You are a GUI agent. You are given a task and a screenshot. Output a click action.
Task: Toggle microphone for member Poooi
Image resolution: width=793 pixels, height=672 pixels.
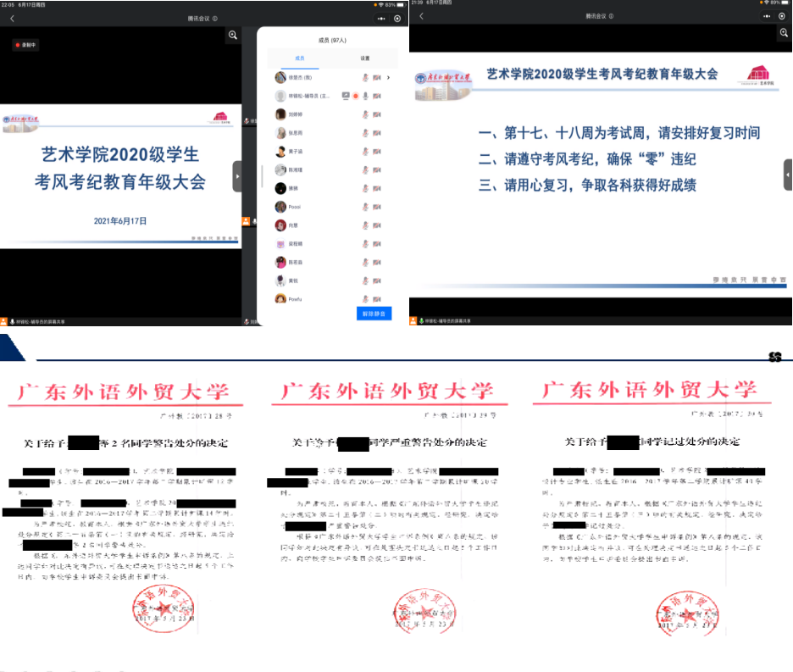pos(366,207)
